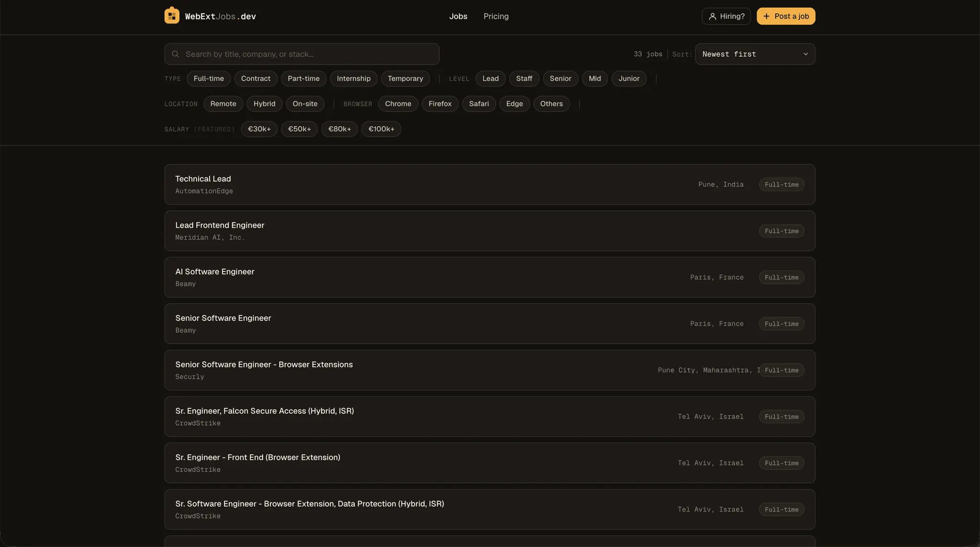Filter by Lead level

490,78
